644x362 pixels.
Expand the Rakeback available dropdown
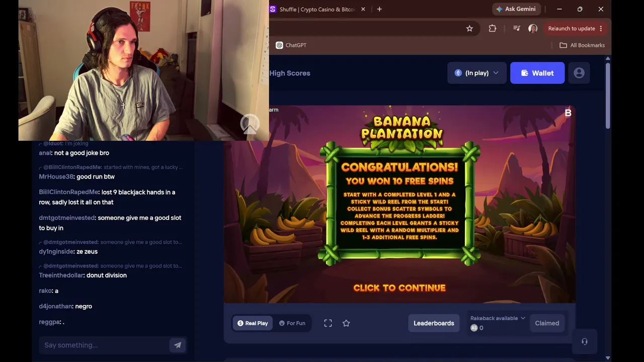click(x=498, y=318)
